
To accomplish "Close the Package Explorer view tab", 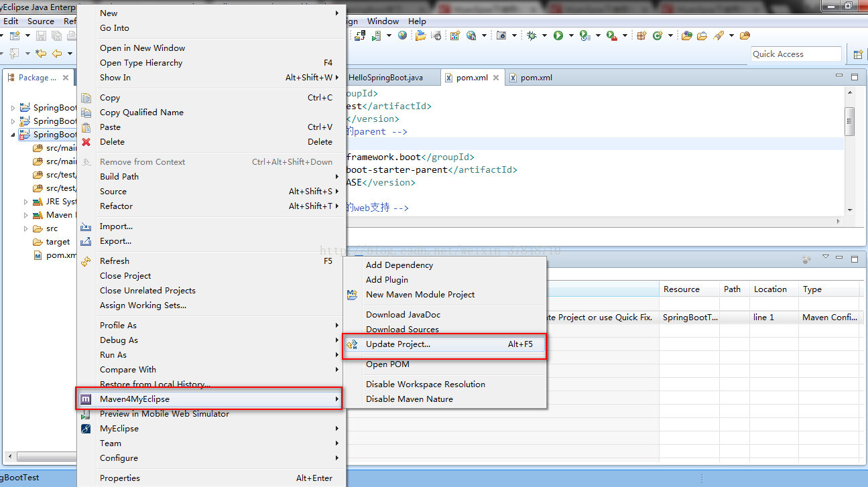I will [66, 78].
